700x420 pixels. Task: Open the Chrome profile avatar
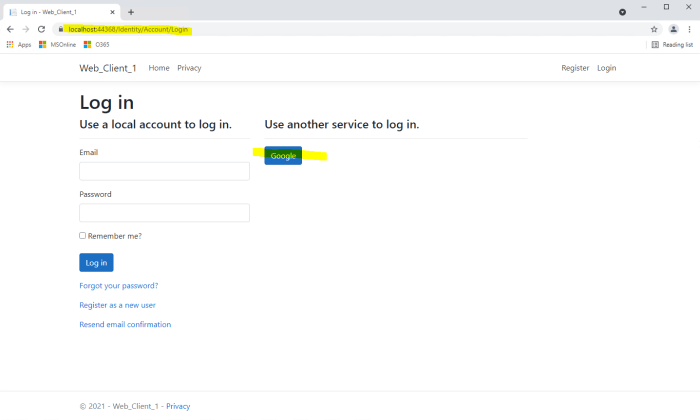click(x=673, y=29)
